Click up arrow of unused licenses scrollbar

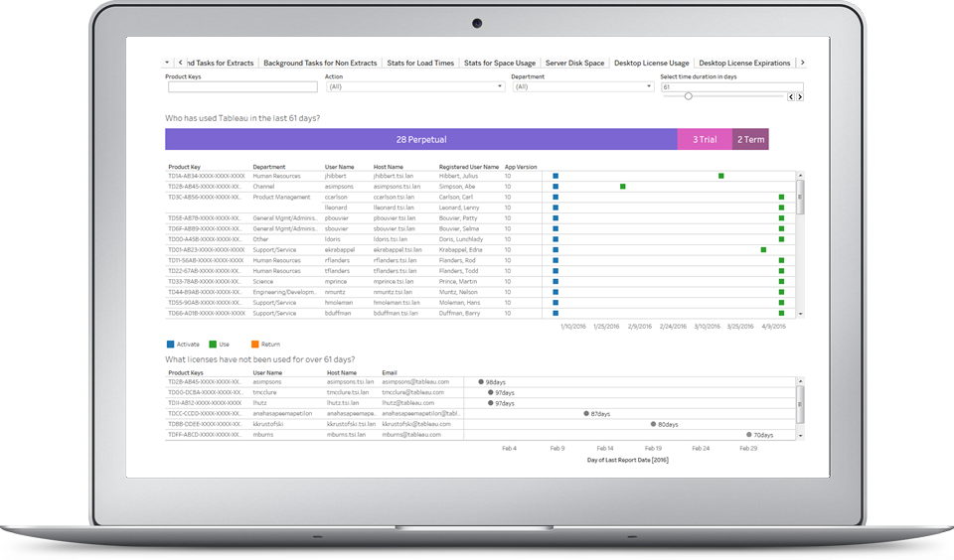[x=800, y=380]
